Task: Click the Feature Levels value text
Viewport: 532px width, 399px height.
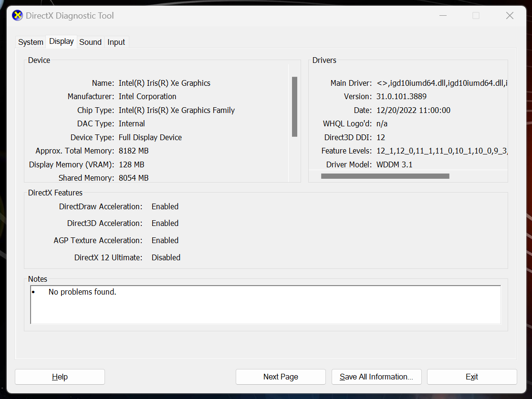Action: click(x=441, y=151)
